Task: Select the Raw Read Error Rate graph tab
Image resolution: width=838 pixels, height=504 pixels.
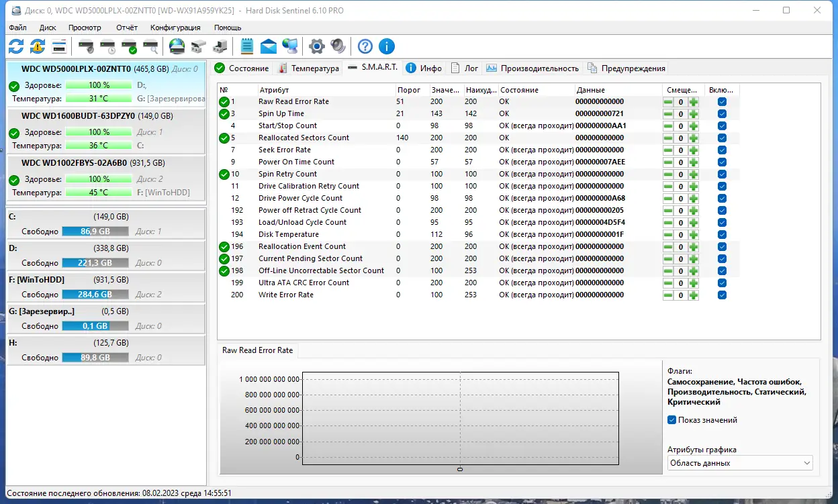Action: click(258, 350)
